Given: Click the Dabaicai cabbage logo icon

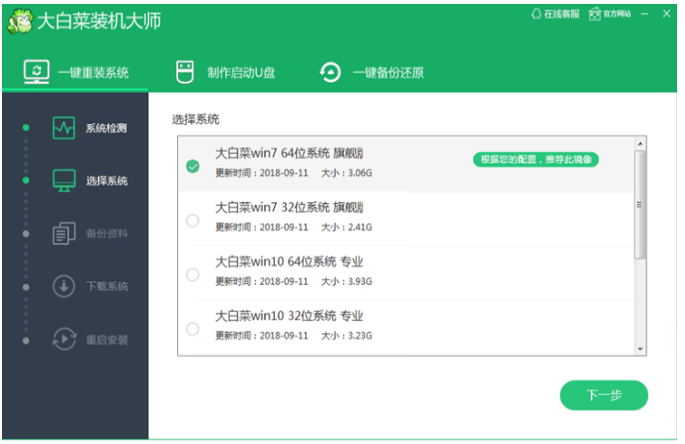Looking at the screenshot, I should coord(20,21).
